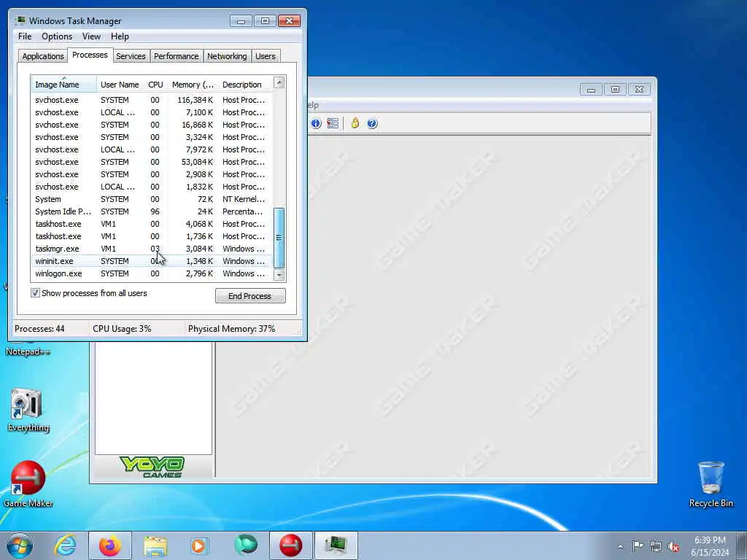Image resolution: width=747 pixels, height=560 pixels.
Task: Select svchost.exe row using 1,832 K
Action: click(152, 187)
